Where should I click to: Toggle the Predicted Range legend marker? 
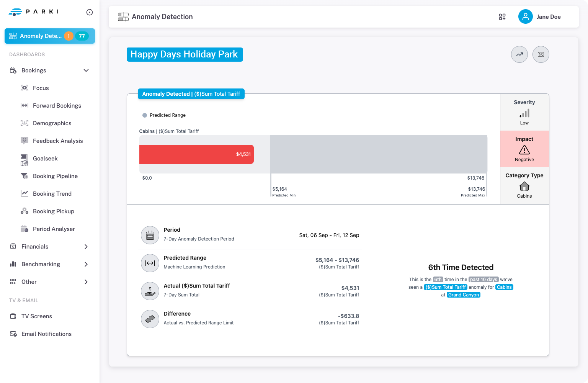pyautogui.click(x=145, y=115)
